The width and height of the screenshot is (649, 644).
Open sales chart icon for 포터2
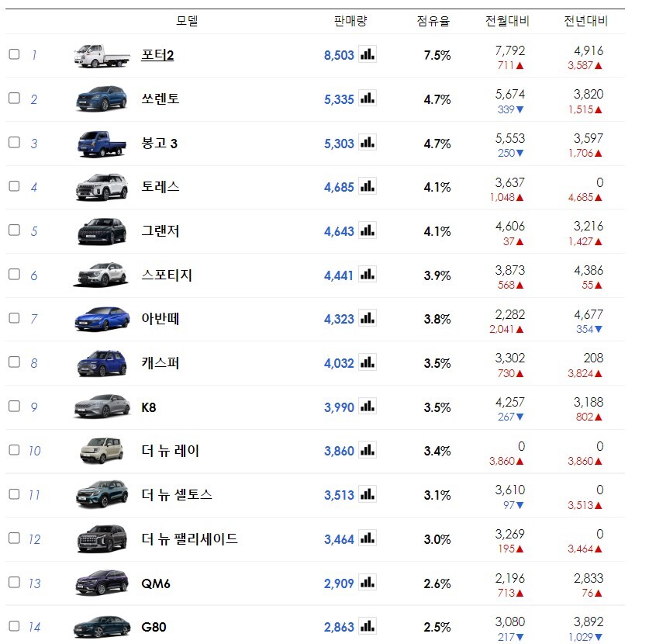click(367, 54)
